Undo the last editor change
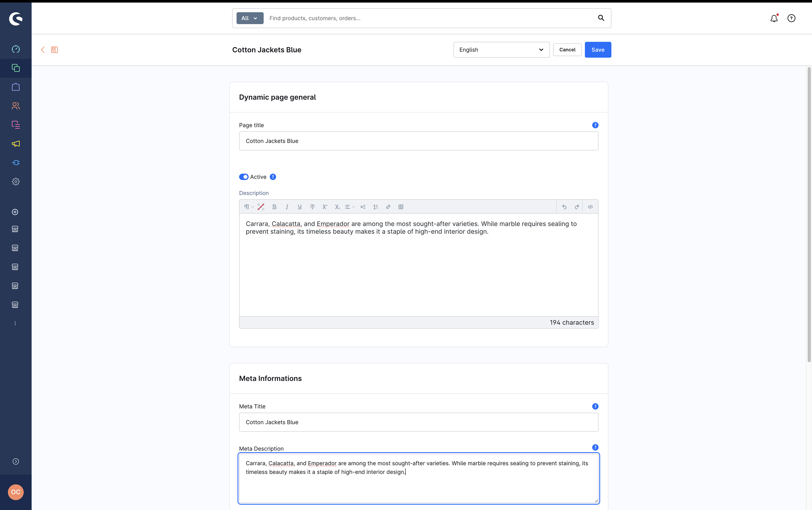The height and width of the screenshot is (510, 812). pyautogui.click(x=564, y=207)
